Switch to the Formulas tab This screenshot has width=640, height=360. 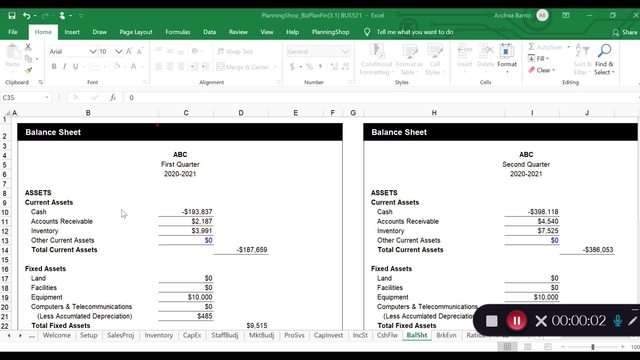[x=178, y=32]
